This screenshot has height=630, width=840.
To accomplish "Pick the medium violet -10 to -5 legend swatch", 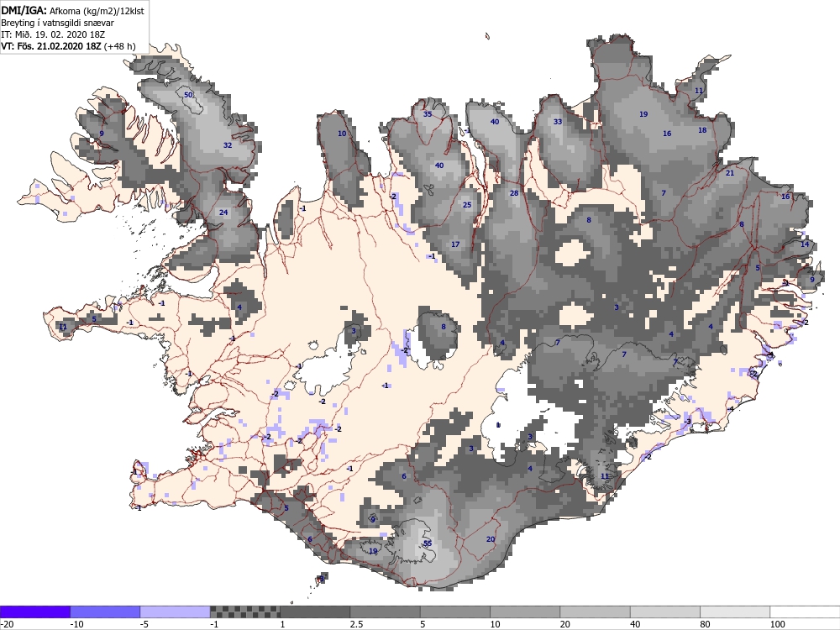I will (105, 612).
